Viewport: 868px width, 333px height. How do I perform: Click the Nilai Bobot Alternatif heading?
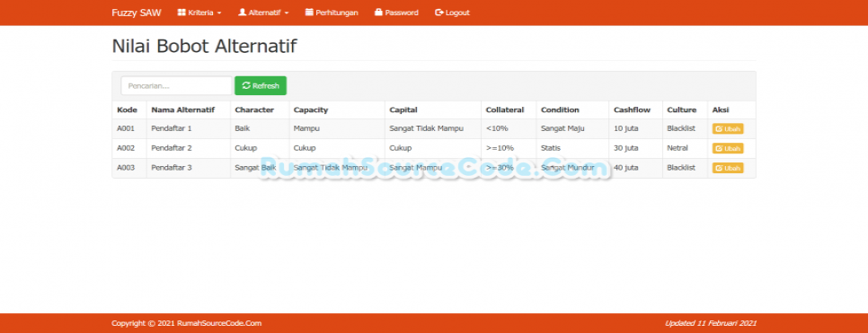click(204, 46)
